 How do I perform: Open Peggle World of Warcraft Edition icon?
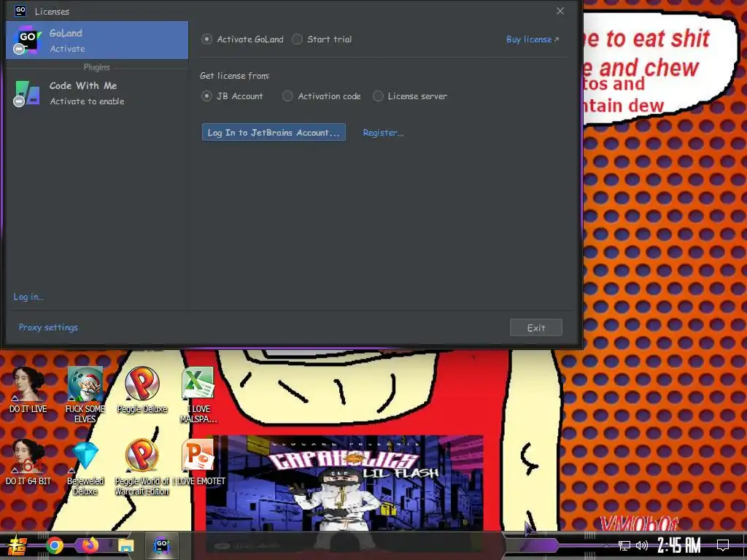(142, 467)
